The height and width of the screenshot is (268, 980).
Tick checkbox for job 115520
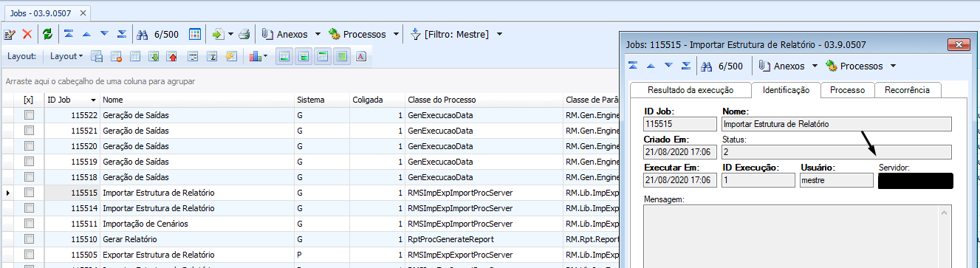click(29, 146)
